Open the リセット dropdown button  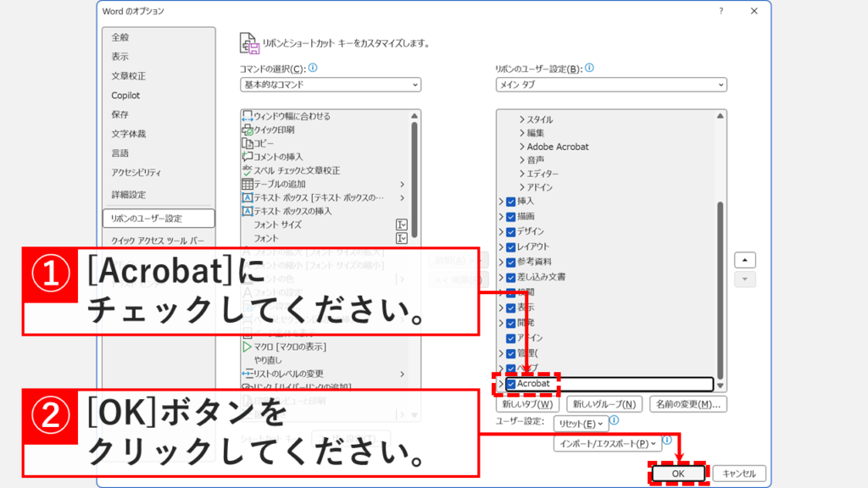581,424
